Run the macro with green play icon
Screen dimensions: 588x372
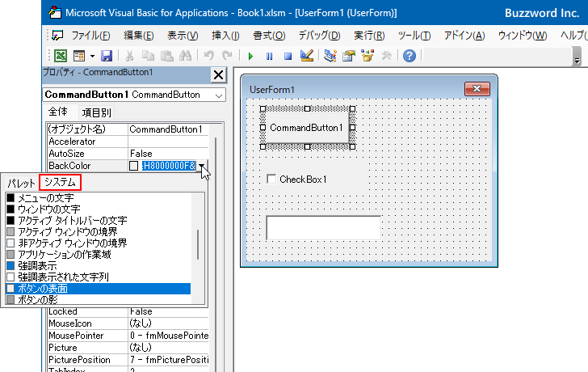point(250,57)
